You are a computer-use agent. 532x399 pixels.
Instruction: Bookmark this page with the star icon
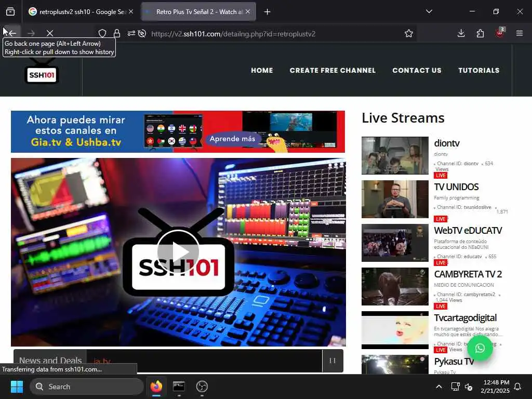[x=409, y=33]
